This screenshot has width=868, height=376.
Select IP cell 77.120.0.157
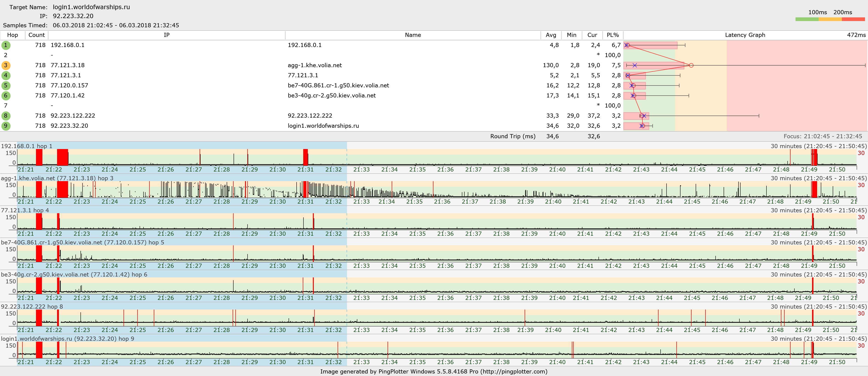point(69,86)
